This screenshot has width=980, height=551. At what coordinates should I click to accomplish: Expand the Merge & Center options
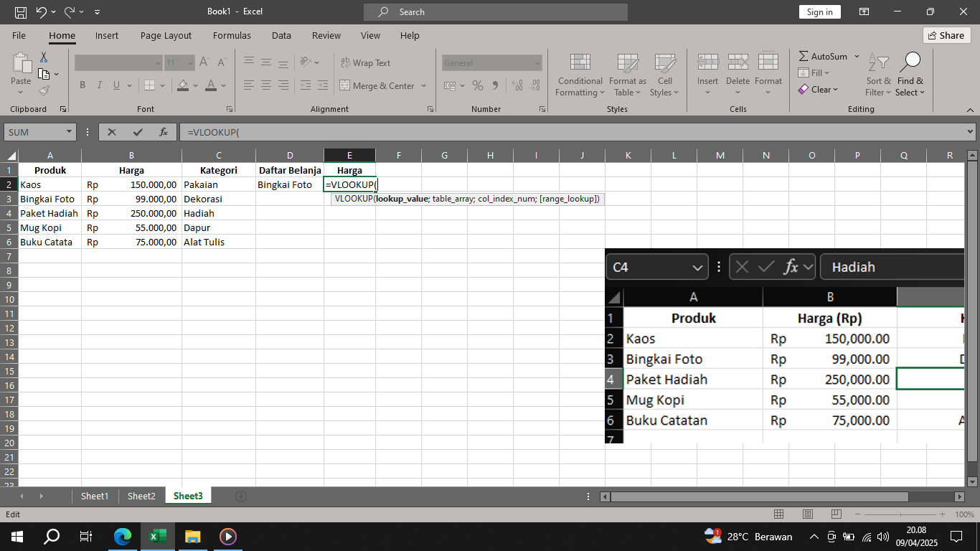[x=423, y=85]
